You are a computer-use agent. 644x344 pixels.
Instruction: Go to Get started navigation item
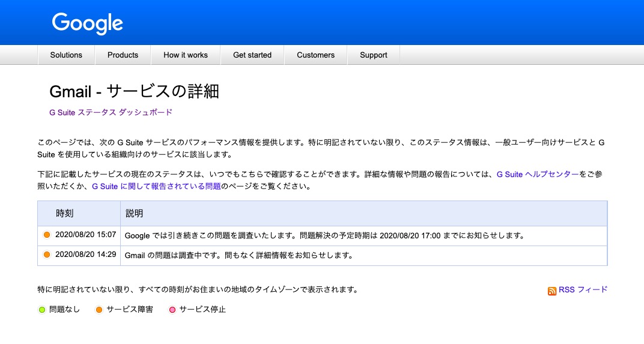click(x=252, y=55)
